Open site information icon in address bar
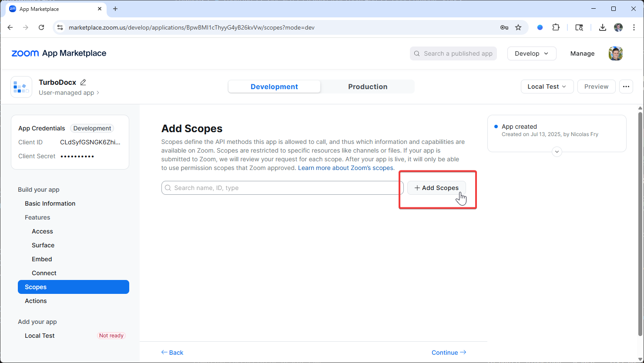Screen dimensions: 644x363 60,27
